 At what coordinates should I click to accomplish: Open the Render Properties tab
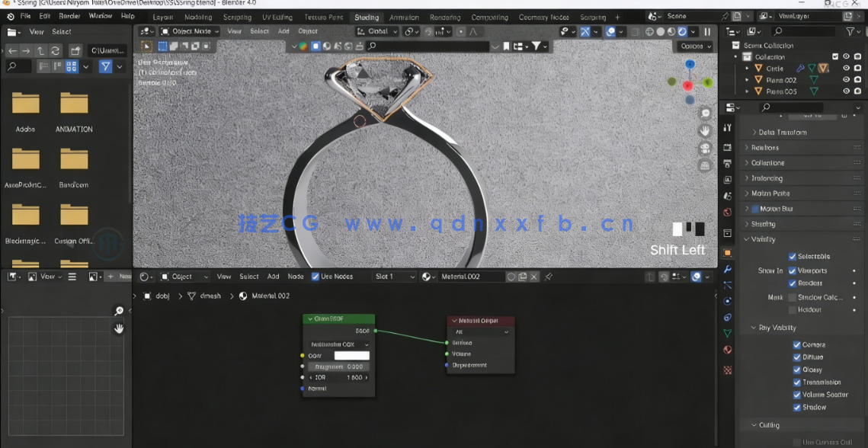tap(726, 146)
